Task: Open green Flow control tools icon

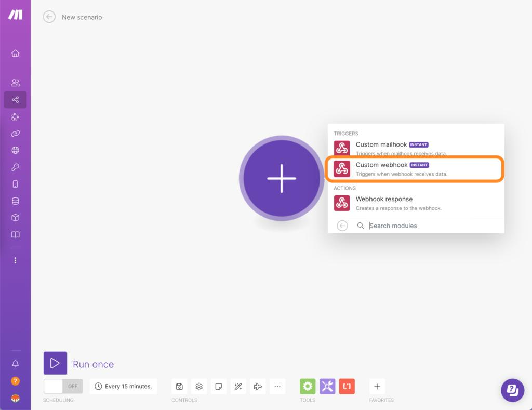Action: click(x=308, y=387)
